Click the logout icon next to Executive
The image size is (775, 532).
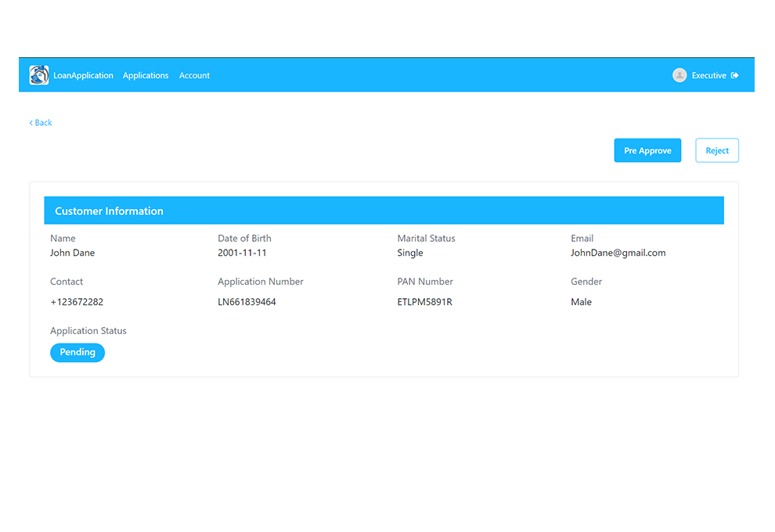(x=734, y=74)
